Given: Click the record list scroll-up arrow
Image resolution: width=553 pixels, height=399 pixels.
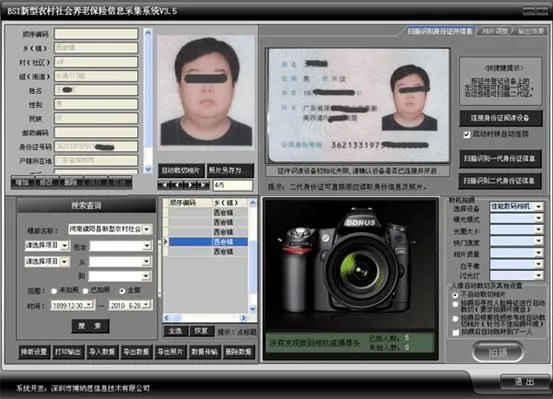Looking at the screenshot, I should (253, 203).
